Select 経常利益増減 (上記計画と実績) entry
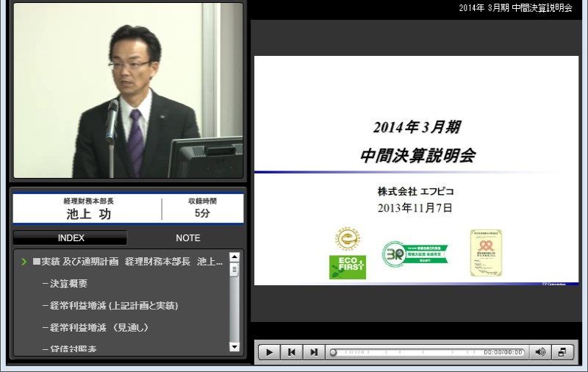 pyautogui.click(x=110, y=306)
